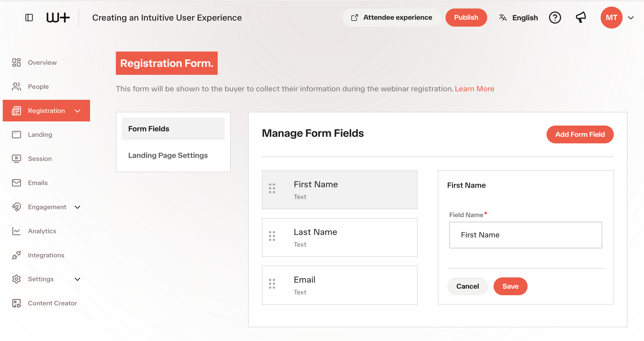Expand the Engagement submenu chevron

(x=77, y=207)
